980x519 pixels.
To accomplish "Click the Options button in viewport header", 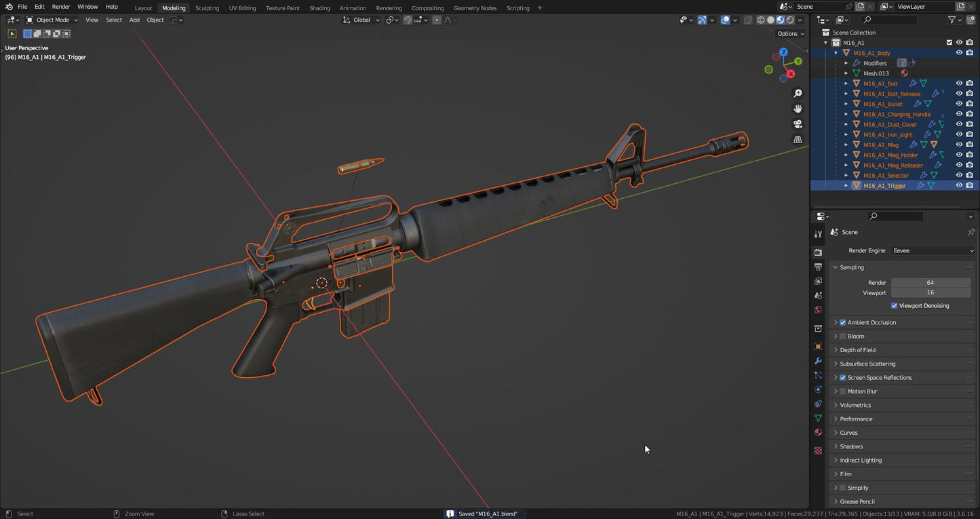I will (789, 33).
